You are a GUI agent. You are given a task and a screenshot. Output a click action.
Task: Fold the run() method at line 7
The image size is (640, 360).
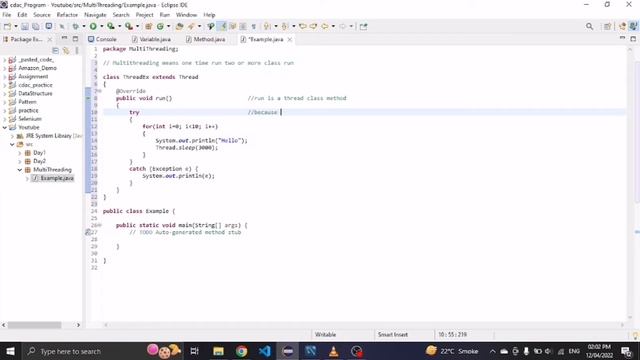tap(99, 91)
